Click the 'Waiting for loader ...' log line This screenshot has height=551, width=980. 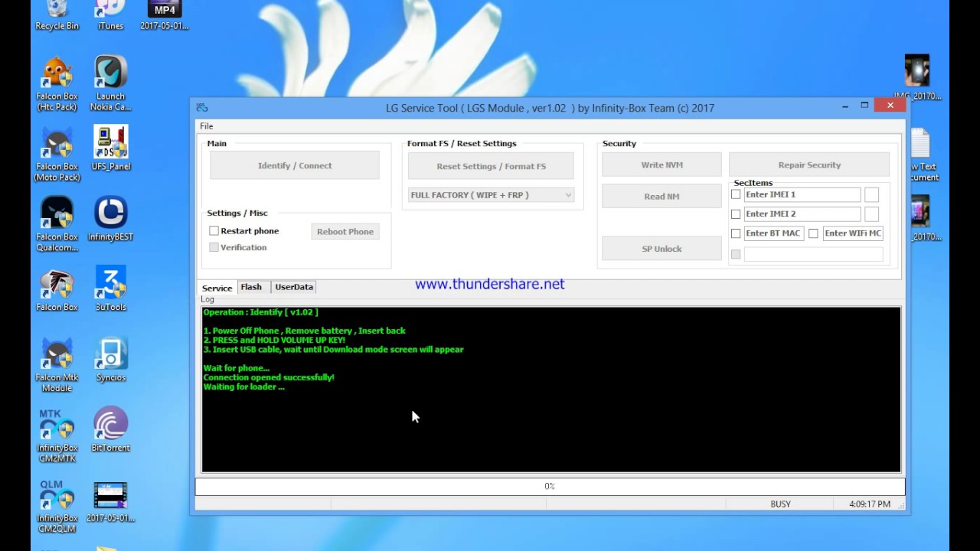244,386
